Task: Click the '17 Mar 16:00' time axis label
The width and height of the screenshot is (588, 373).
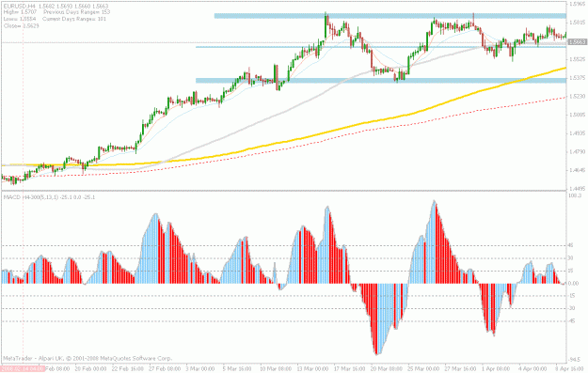Action: tap(349, 369)
